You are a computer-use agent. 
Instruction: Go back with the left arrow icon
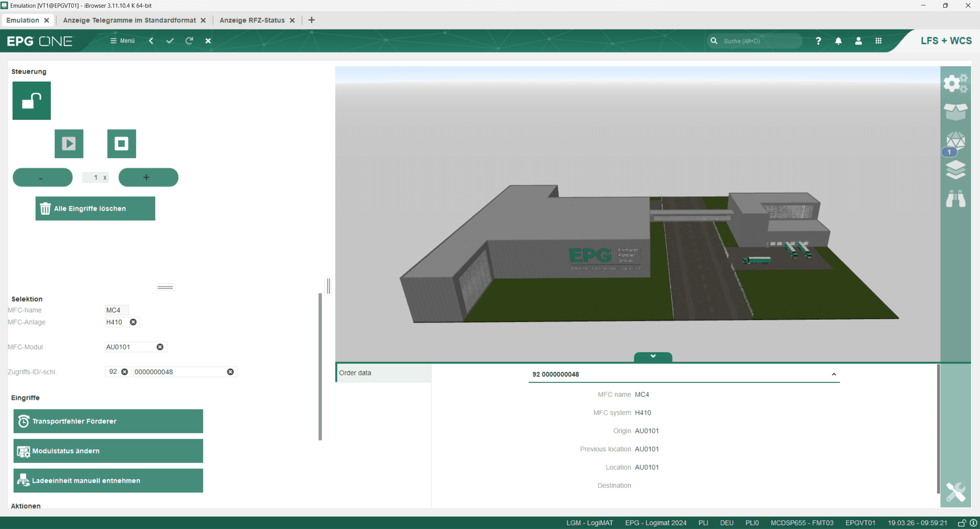[x=151, y=41]
